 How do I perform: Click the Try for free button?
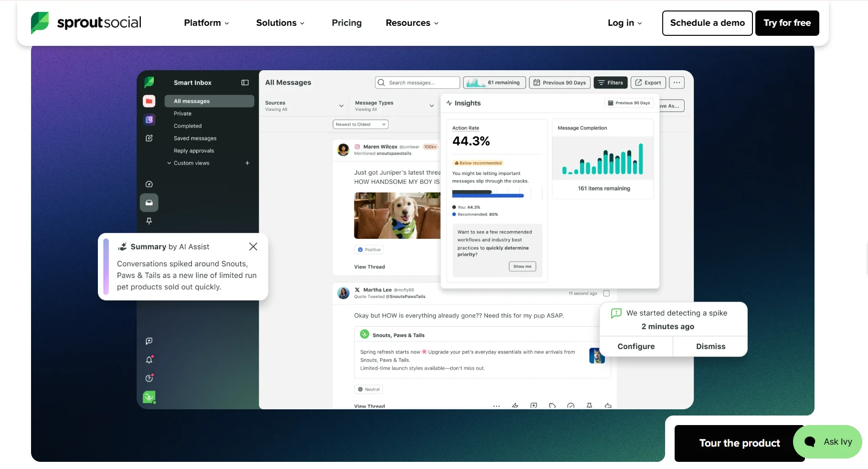[x=787, y=23]
